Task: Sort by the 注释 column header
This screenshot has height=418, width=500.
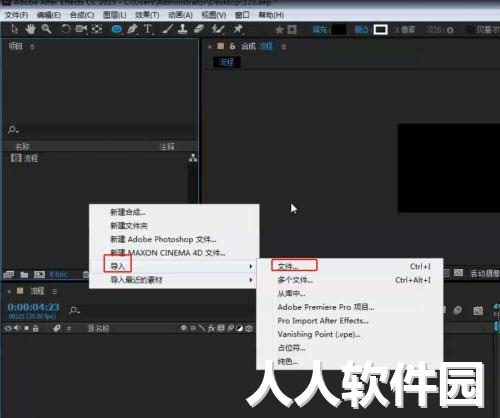Action: [167, 146]
